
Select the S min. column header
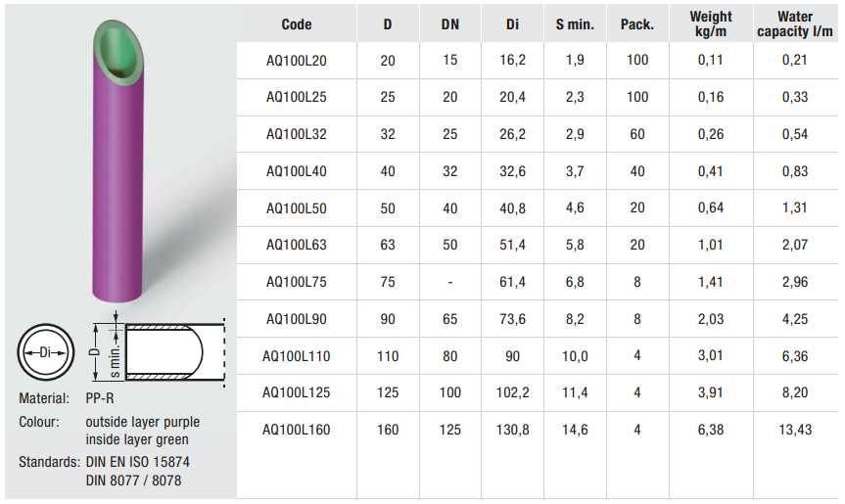click(x=575, y=24)
